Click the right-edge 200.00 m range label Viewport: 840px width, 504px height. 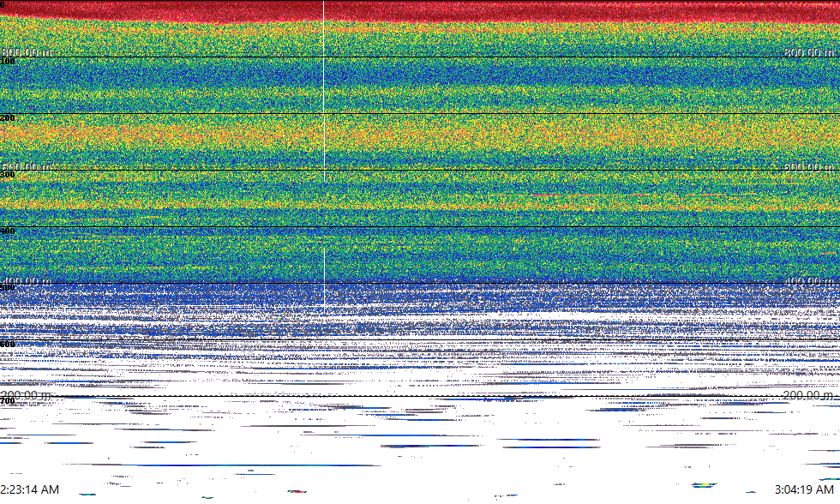point(808,395)
